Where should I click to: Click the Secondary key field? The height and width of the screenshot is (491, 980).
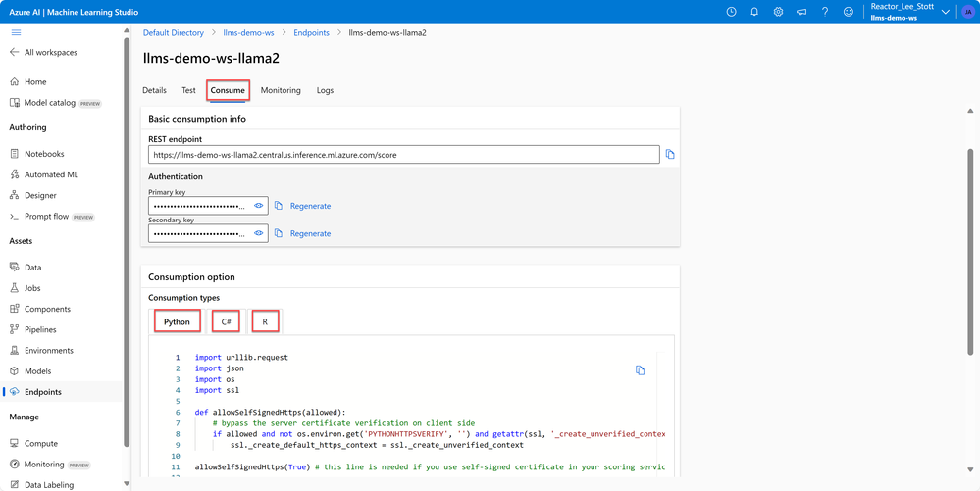[x=208, y=233]
